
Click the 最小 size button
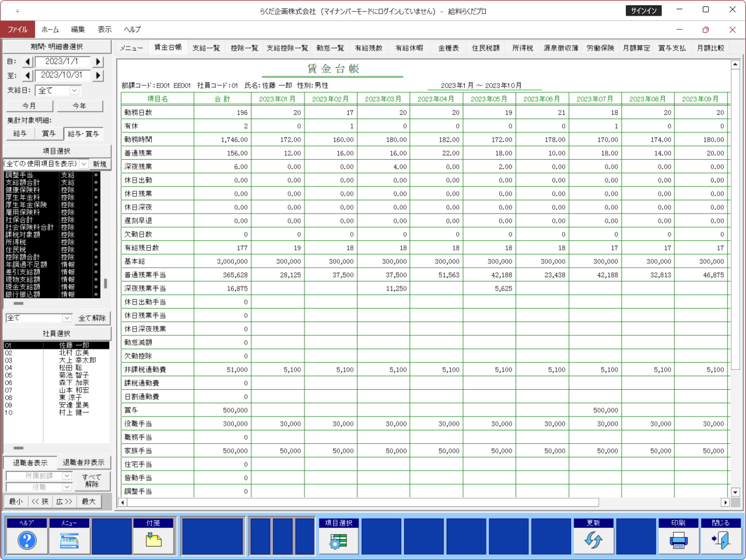point(16,502)
